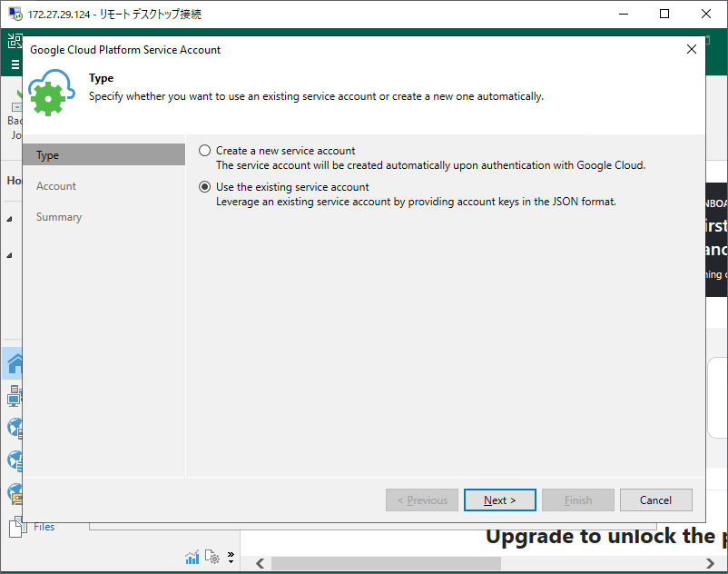Screen dimensions: 728x574
Task: Select Create a new service account option
Action: pyautogui.click(x=205, y=151)
